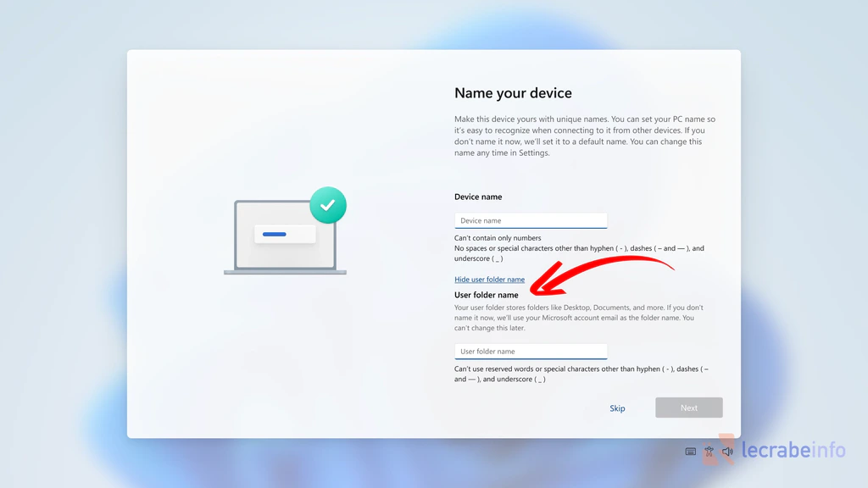Screen dimensions: 868x488
Task: Skip naming your device
Action: [x=617, y=408]
